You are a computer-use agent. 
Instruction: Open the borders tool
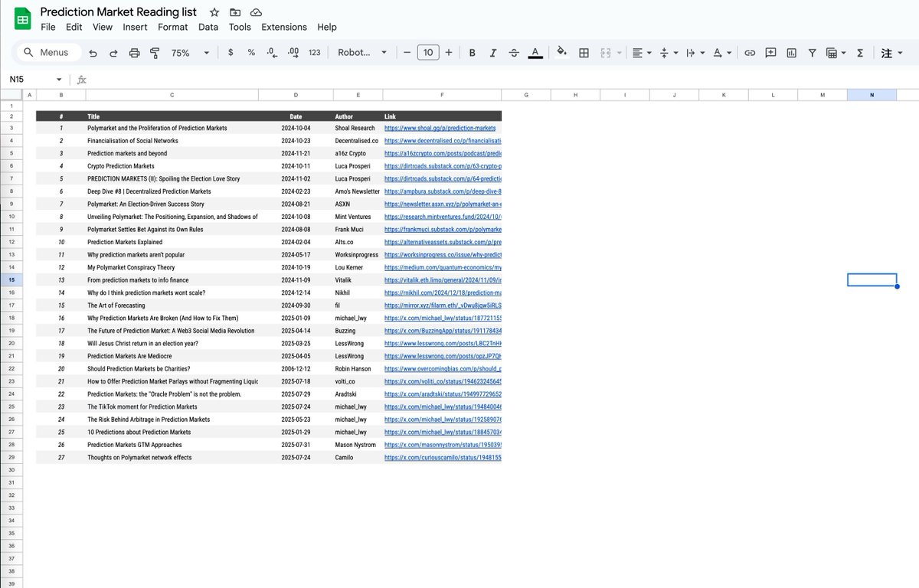coord(584,53)
